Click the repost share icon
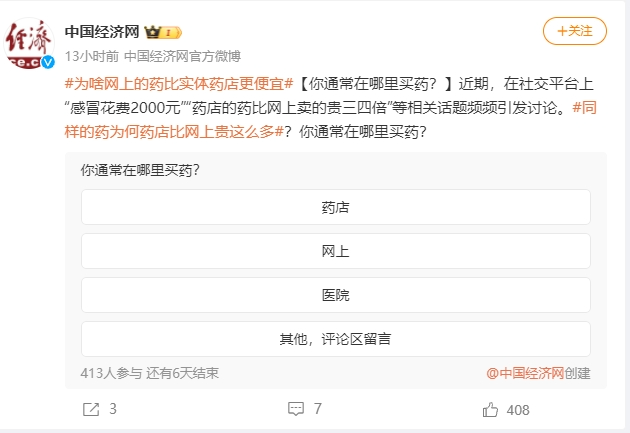This screenshot has height=433, width=630. [91, 409]
